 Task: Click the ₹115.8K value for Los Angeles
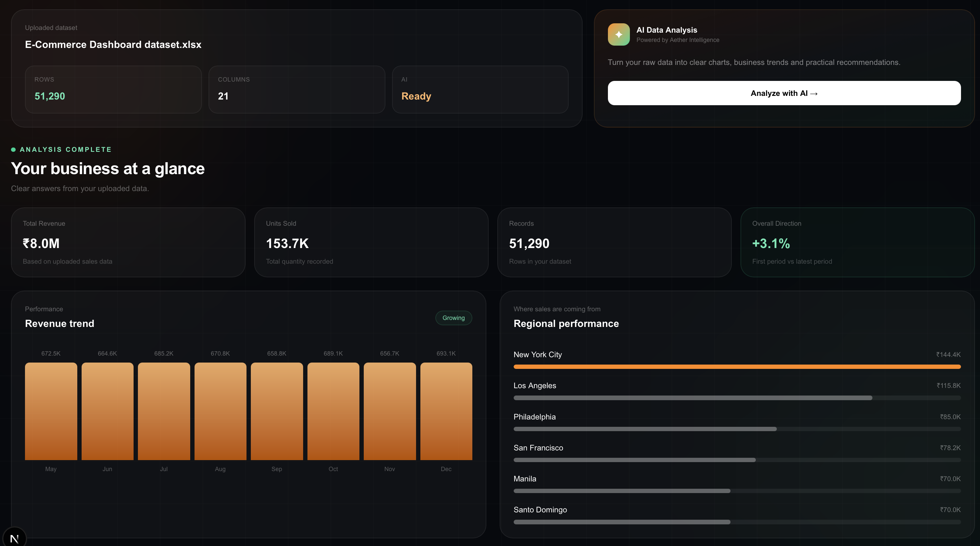(x=948, y=386)
